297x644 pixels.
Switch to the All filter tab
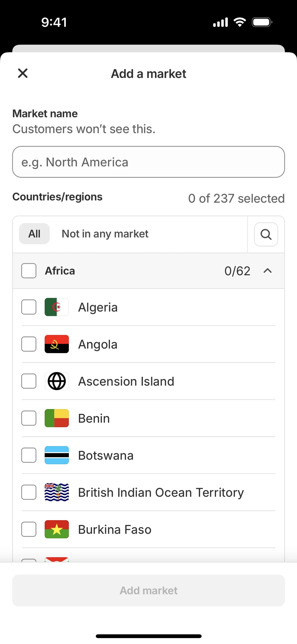coord(34,234)
